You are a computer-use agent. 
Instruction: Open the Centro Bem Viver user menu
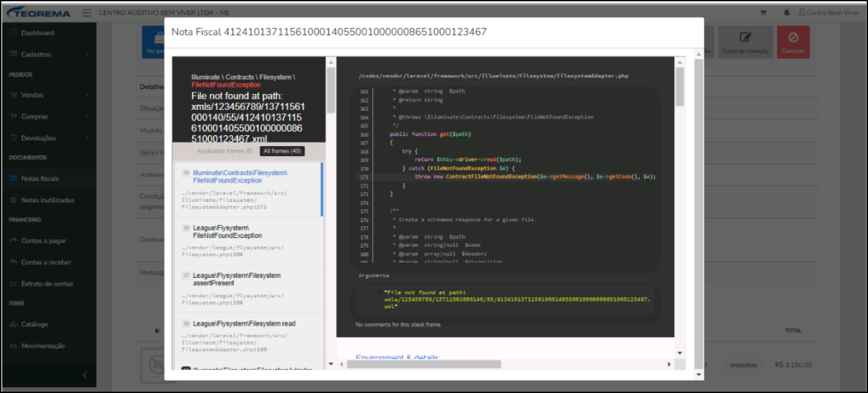(x=829, y=12)
